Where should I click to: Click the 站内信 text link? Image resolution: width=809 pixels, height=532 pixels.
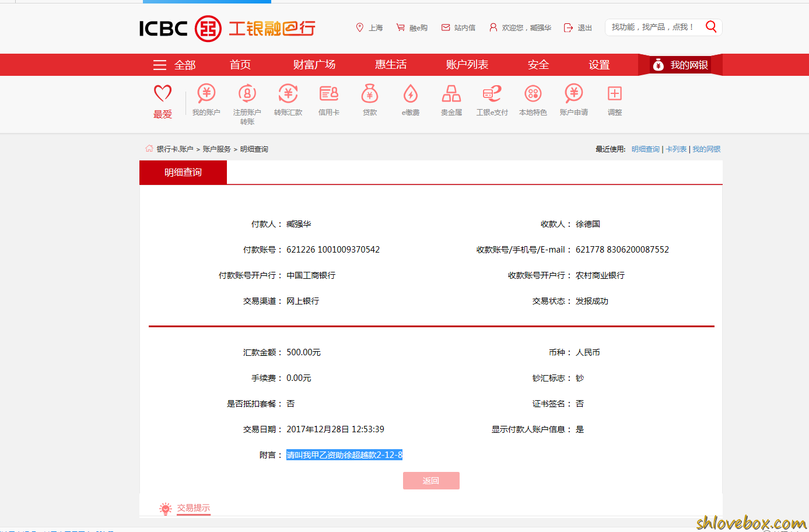click(x=464, y=28)
